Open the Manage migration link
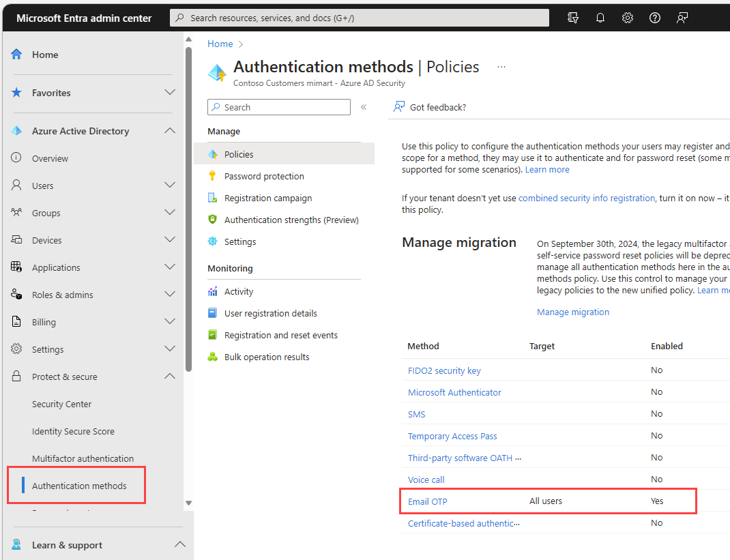The width and height of the screenshot is (730, 560). coord(573,312)
